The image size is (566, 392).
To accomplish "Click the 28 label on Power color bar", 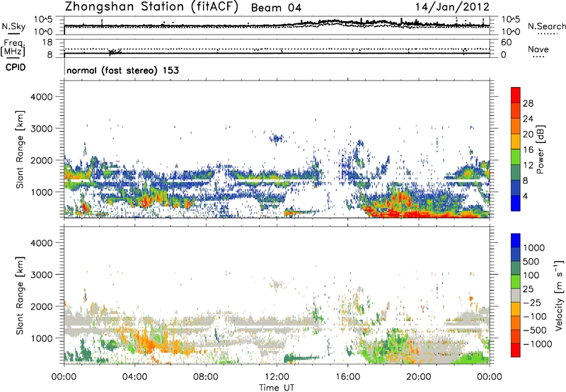I will tap(528, 103).
